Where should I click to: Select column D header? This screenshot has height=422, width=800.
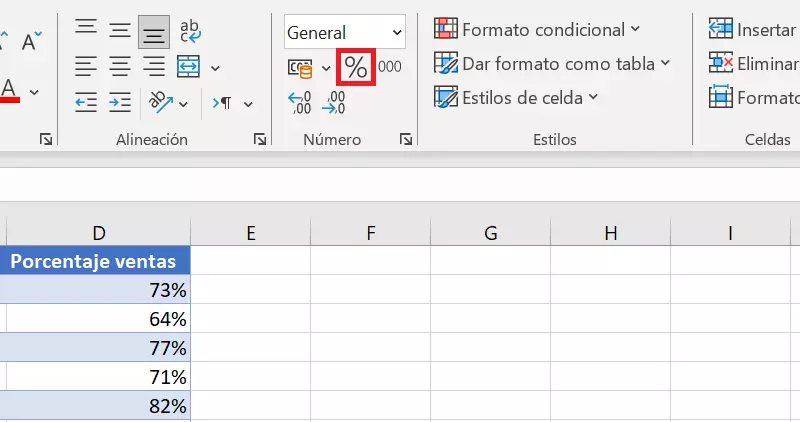click(98, 233)
